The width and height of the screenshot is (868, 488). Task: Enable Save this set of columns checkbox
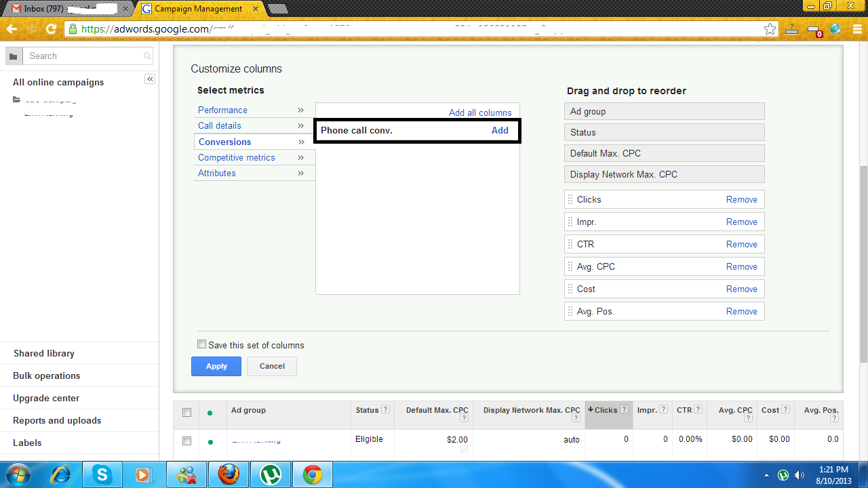(x=201, y=344)
